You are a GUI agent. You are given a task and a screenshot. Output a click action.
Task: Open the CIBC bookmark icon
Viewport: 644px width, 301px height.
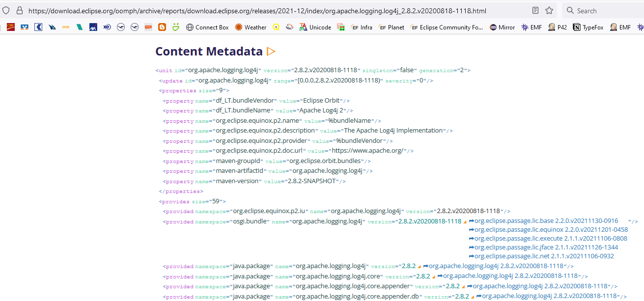point(10,27)
